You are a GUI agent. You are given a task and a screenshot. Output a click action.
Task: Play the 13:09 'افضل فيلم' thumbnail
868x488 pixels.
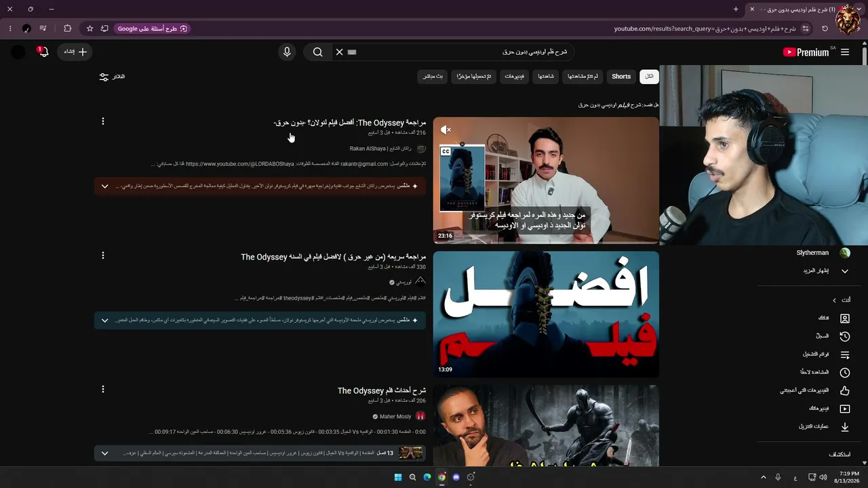pyautogui.click(x=546, y=314)
